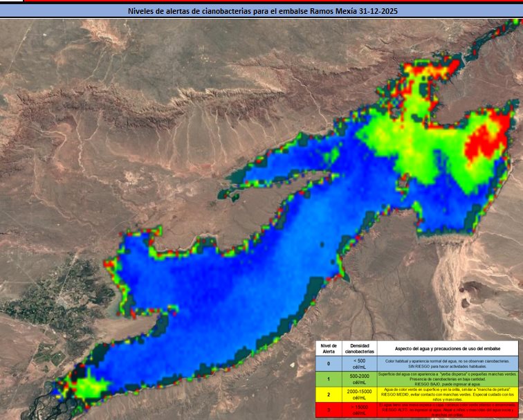Select the green alert level 1 cell
Screen dimensions: 523x420
pos(329,379)
